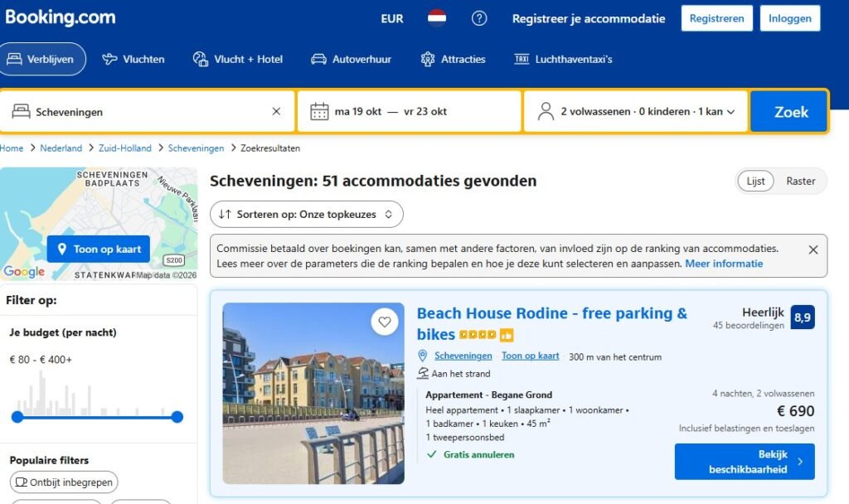Open the Autoverhuur tab

tap(351, 59)
